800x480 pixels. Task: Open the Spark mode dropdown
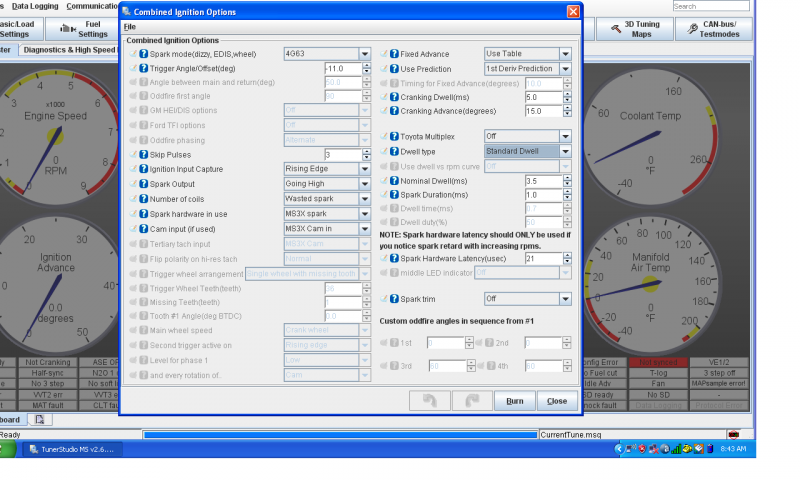coord(365,54)
